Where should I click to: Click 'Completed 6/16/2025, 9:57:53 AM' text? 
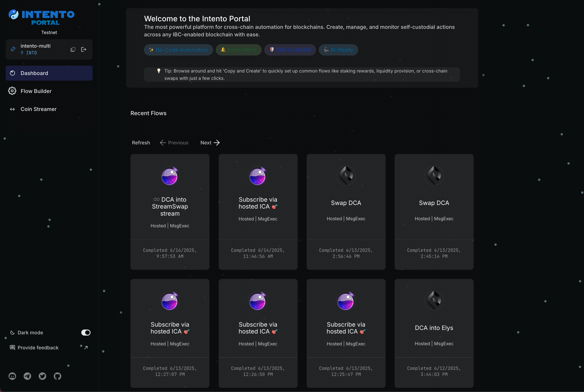coord(170,253)
